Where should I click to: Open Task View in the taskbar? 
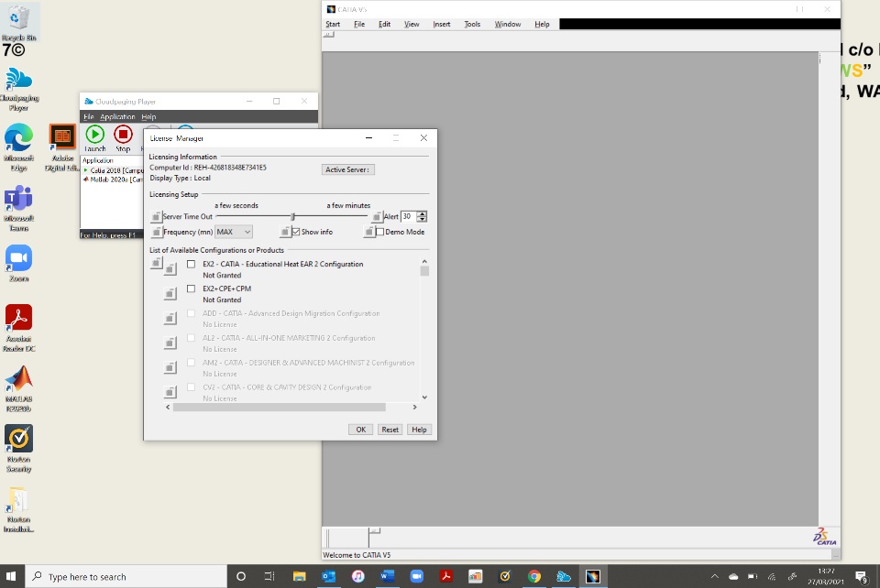coord(269,576)
